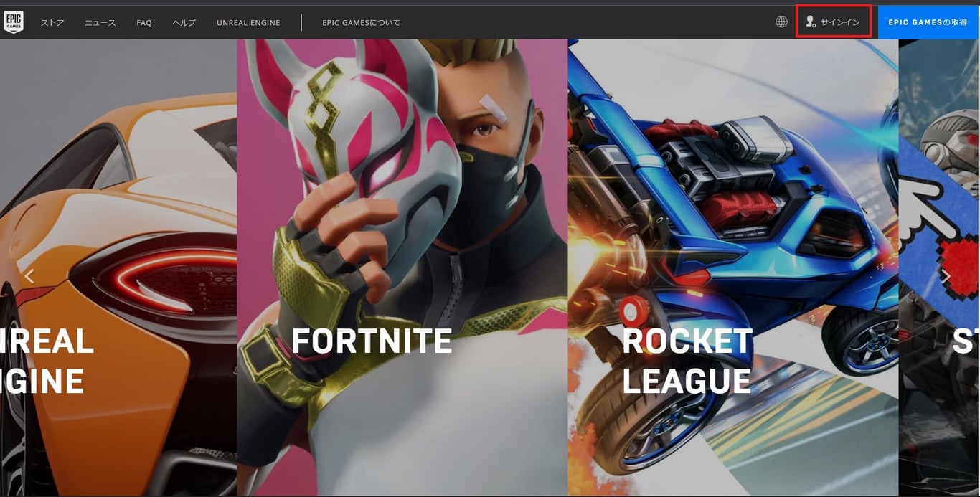This screenshot has height=497, width=980.
Task: Open the ストア menu item
Action: (x=52, y=22)
